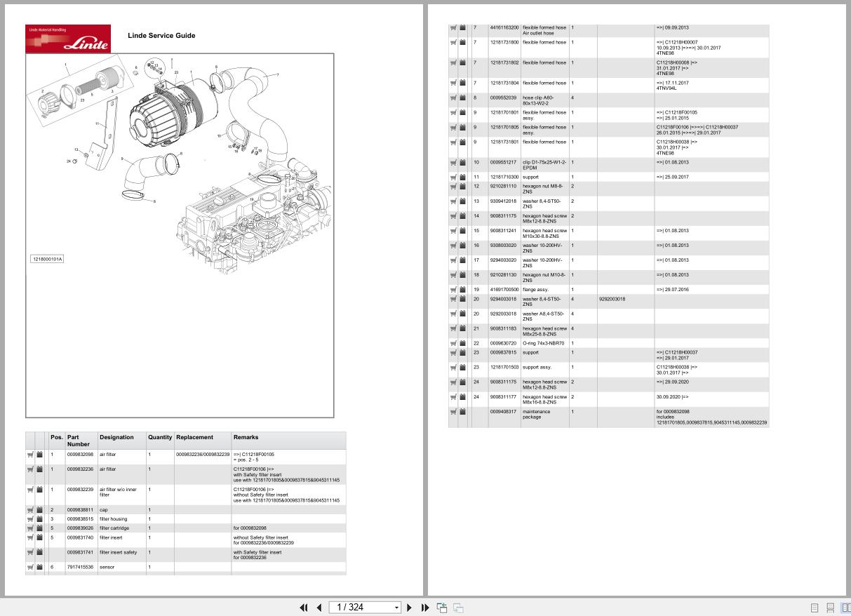Image resolution: width=851 pixels, height=616 pixels.
Task: Go to the next page
Action: pyautogui.click(x=410, y=608)
